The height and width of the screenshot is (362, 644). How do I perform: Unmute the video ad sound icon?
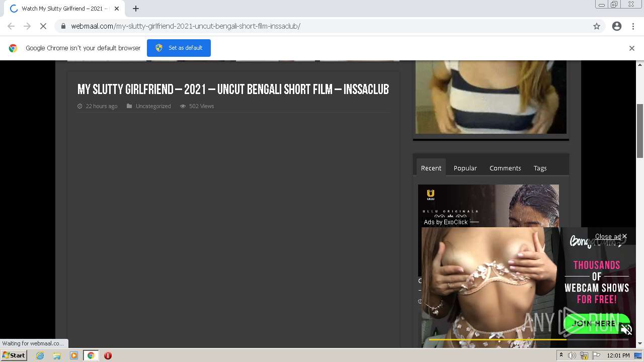pos(626,330)
